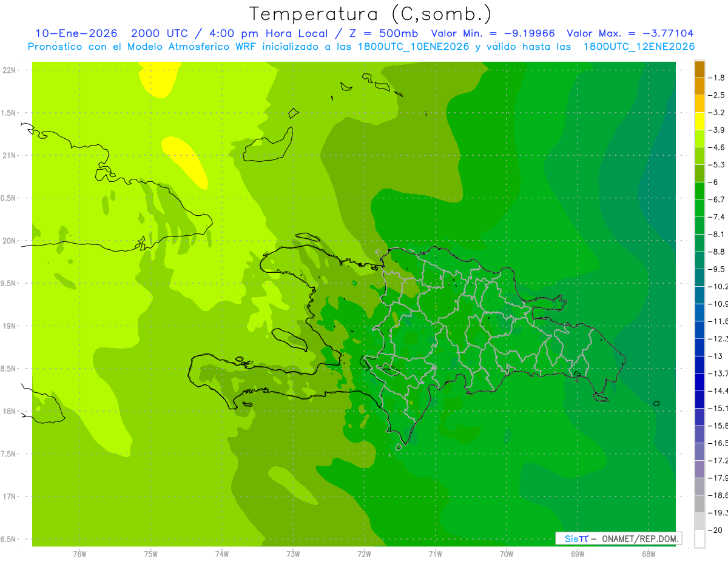Click the "19N" latitude label

pos(9,326)
